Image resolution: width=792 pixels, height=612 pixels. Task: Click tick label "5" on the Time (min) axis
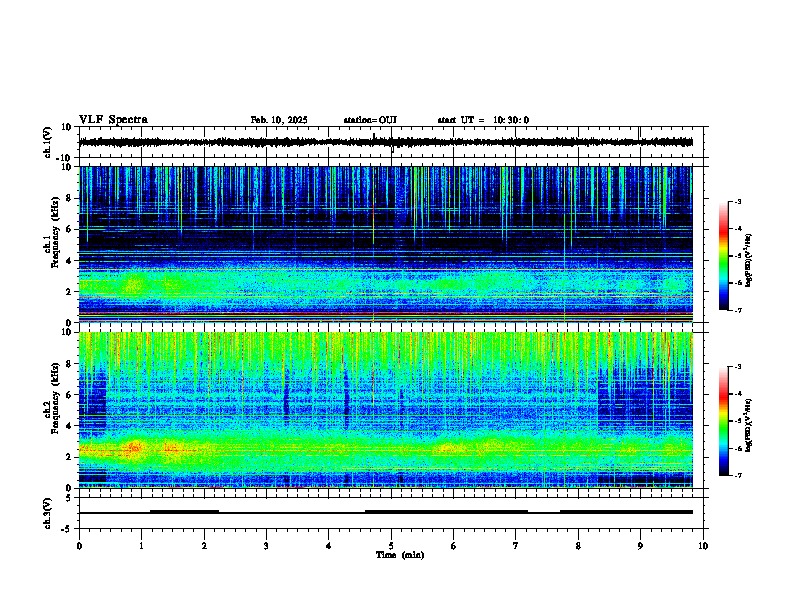[391, 546]
